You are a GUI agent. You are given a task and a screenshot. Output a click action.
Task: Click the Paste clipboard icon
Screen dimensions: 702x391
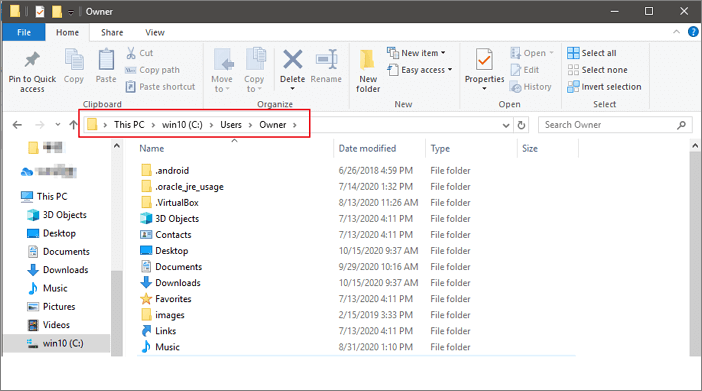(106, 60)
